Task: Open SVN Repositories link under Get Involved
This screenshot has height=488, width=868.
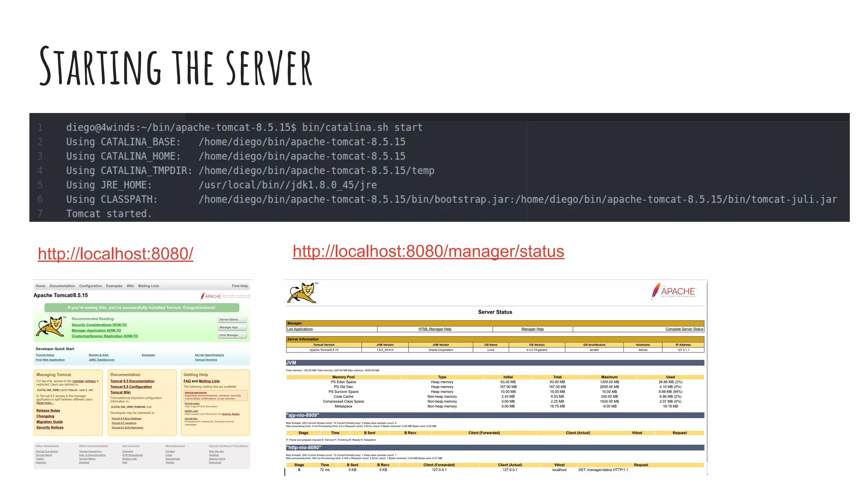Action: coord(132,455)
